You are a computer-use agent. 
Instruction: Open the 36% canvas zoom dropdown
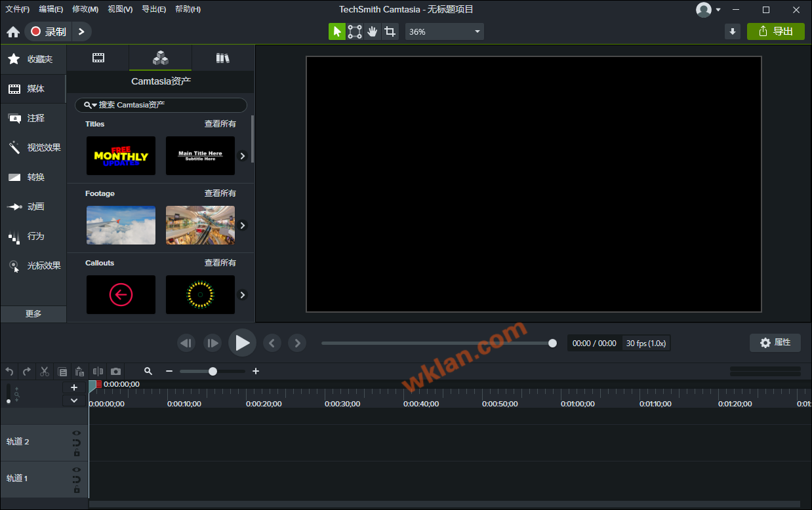[x=445, y=31]
